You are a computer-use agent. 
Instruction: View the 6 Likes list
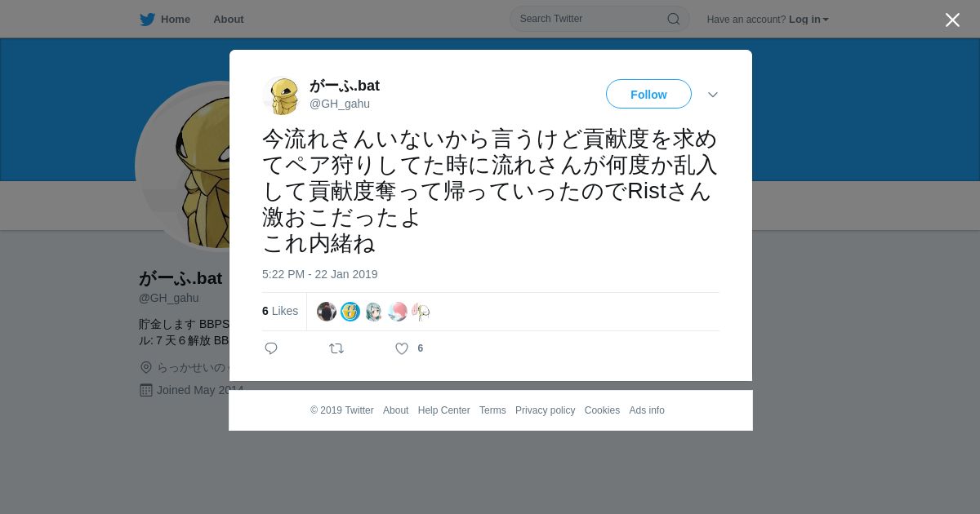[x=280, y=311]
